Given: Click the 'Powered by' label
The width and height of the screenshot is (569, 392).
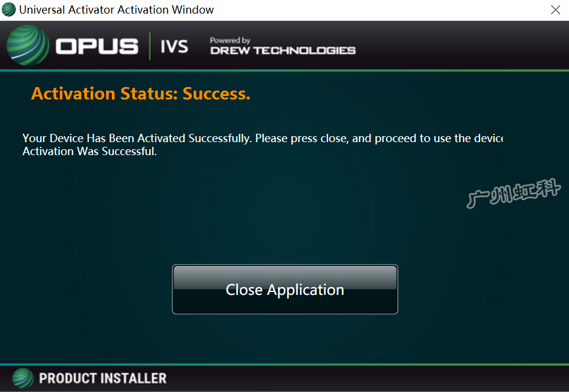Looking at the screenshot, I should click(230, 40).
